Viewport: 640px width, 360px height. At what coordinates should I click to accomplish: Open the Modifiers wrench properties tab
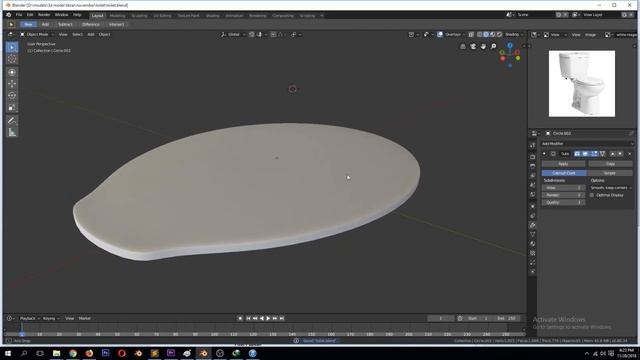(x=533, y=225)
